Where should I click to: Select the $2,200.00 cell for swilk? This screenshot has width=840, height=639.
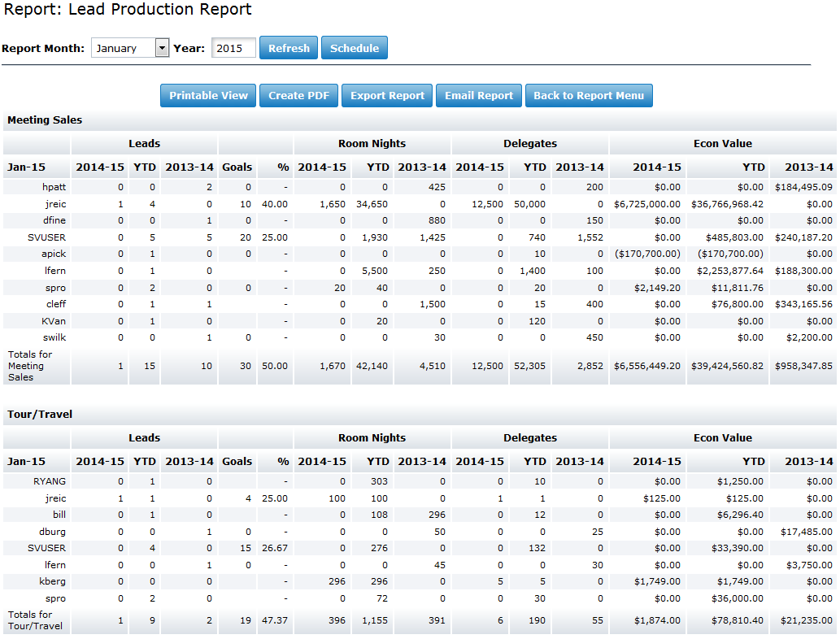point(809,337)
